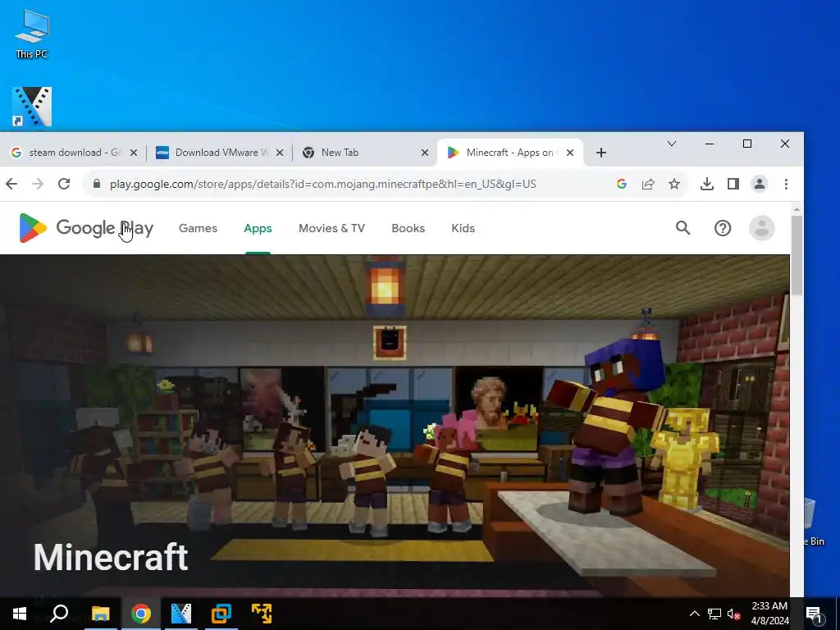This screenshot has width=840, height=630.
Task: Close the Minecraft Google Play tab
Action: [570, 153]
